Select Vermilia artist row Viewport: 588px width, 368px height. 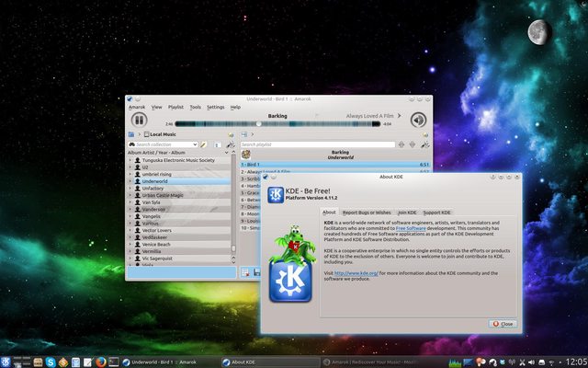[x=179, y=251]
